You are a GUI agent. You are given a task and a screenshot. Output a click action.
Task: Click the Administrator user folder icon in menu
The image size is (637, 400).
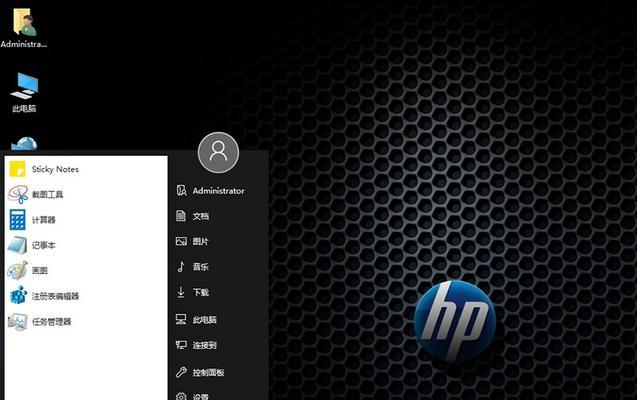181,190
